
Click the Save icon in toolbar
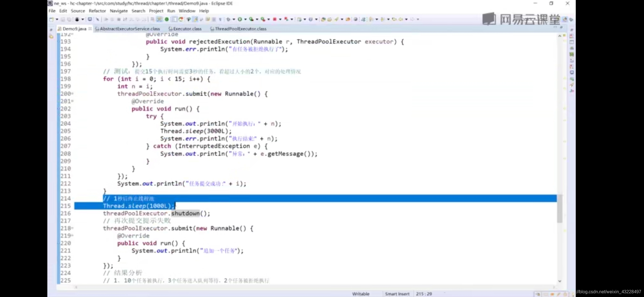point(63,19)
